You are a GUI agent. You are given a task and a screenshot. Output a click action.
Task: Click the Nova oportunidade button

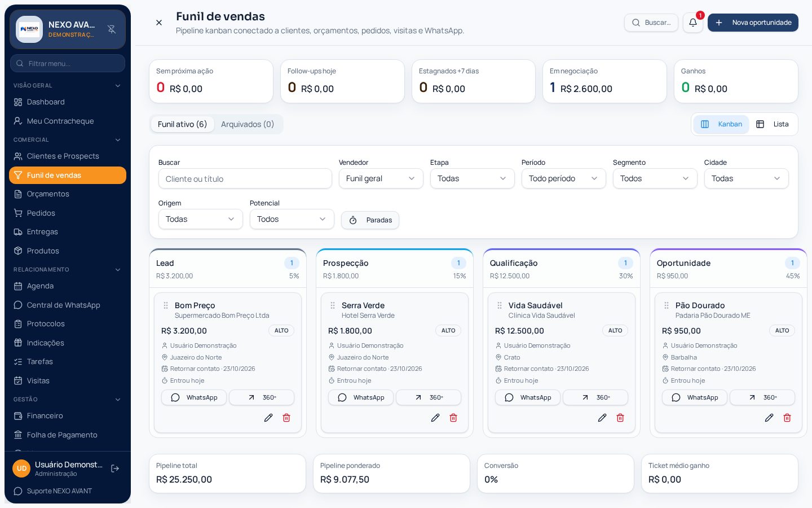click(x=753, y=23)
